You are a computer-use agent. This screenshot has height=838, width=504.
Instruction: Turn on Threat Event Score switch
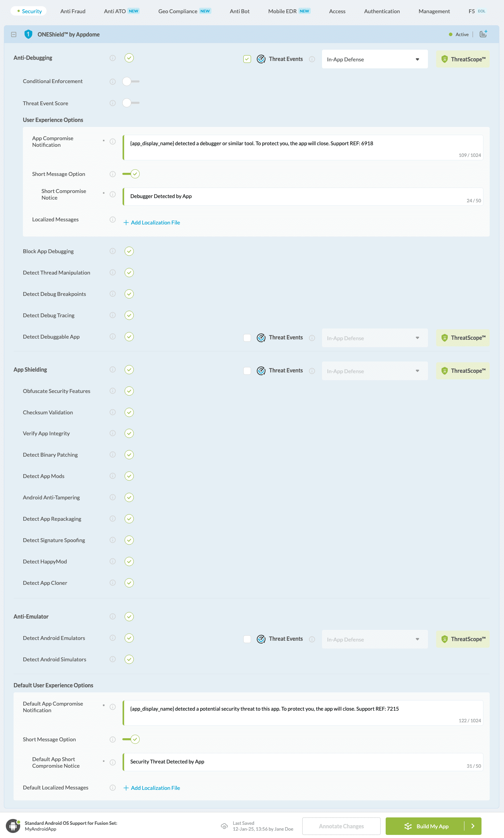[x=130, y=103]
